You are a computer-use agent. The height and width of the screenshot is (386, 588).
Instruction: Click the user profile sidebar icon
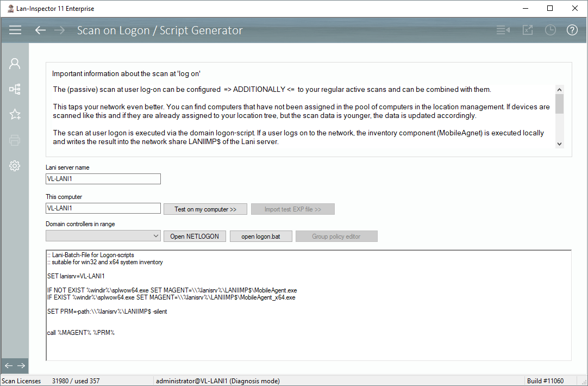pyautogui.click(x=15, y=64)
